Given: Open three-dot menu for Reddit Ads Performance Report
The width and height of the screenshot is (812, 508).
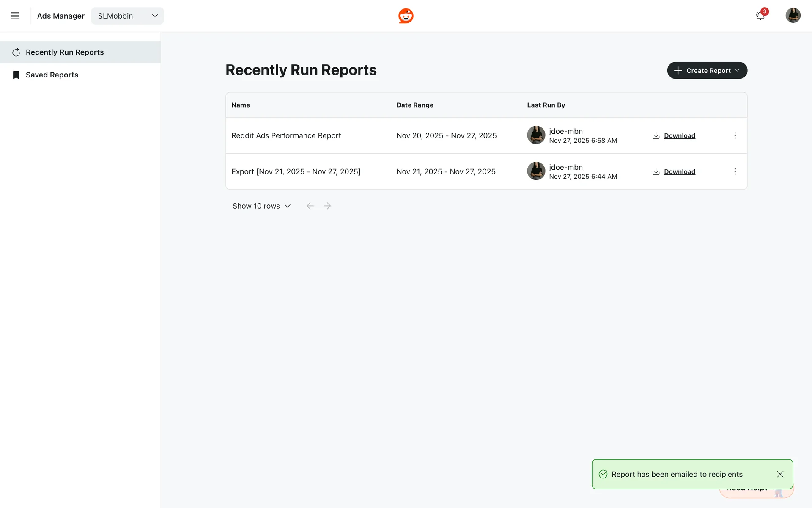Looking at the screenshot, I should (x=735, y=135).
